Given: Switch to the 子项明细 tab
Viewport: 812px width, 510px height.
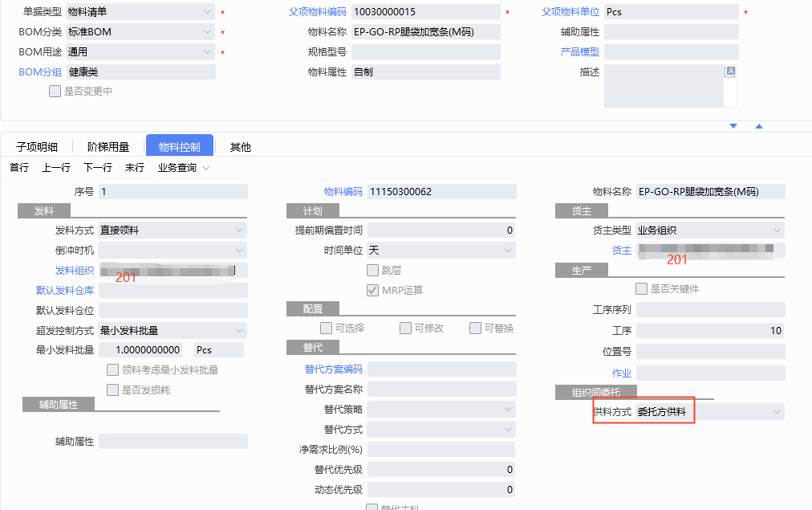Looking at the screenshot, I should click(37, 147).
